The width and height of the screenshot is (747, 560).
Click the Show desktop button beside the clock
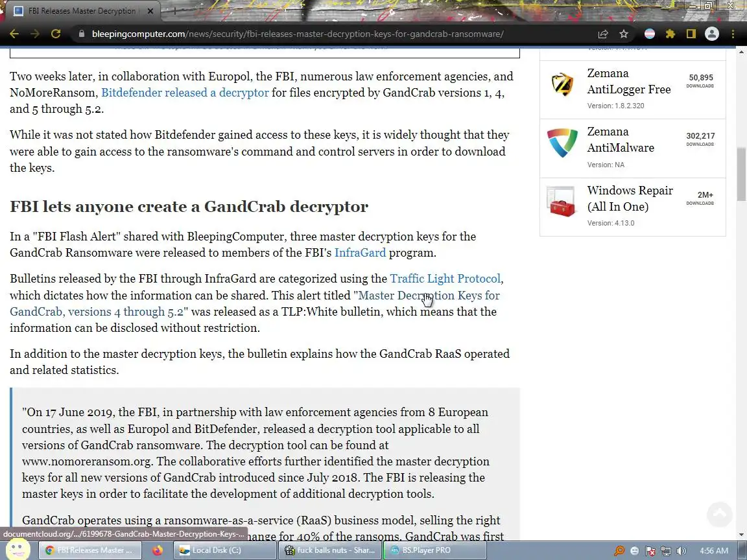pos(742,550)
